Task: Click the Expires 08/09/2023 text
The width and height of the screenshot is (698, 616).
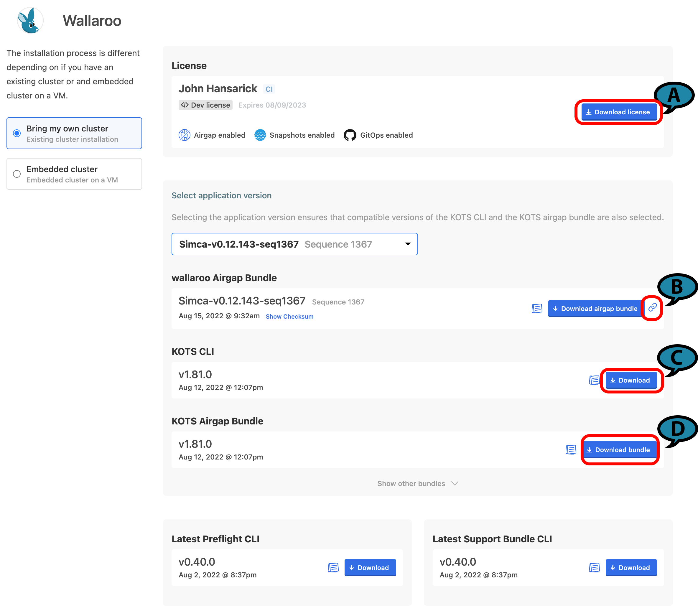Action: point(272,105)
